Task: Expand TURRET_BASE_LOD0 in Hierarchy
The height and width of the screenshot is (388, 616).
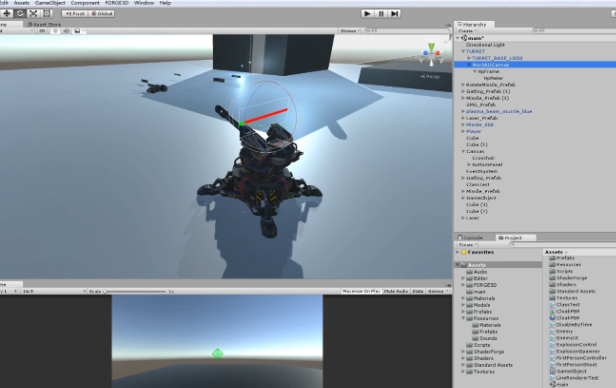Action: click(469, 58)
